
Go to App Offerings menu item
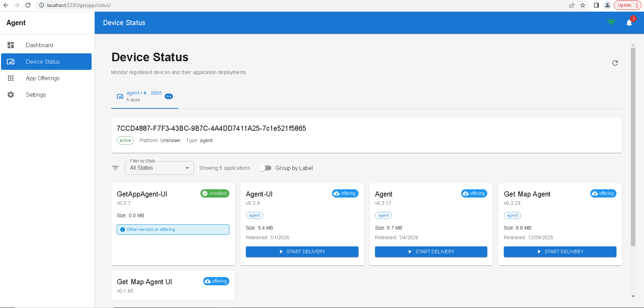[x=46, y=78]
